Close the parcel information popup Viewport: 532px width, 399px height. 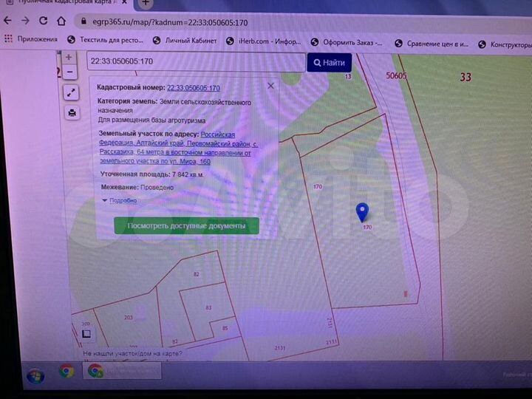[270, 86]
